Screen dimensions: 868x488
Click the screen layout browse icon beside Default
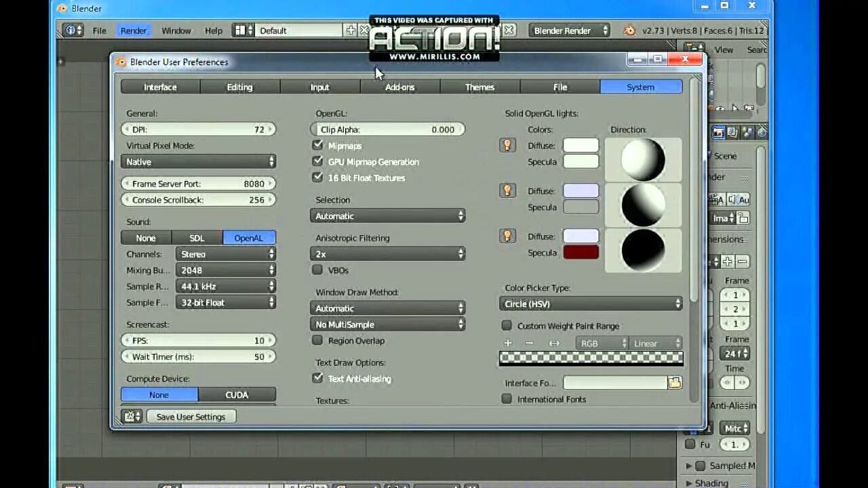(243, 30)
